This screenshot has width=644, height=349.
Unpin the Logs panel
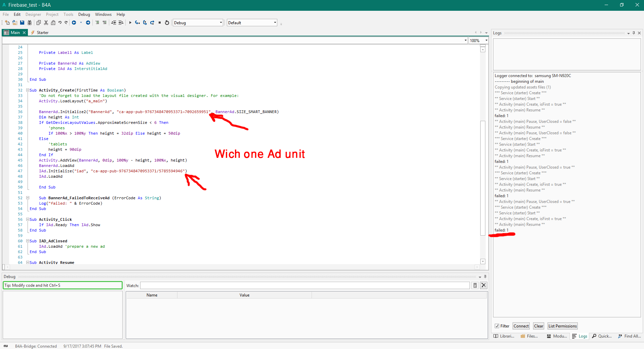click(634, 33)
